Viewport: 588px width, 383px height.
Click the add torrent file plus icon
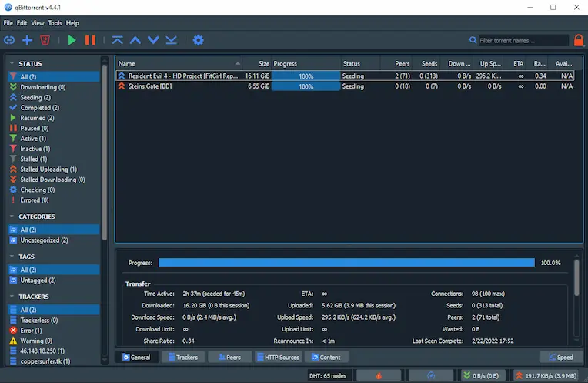click(x=28, y=40)
